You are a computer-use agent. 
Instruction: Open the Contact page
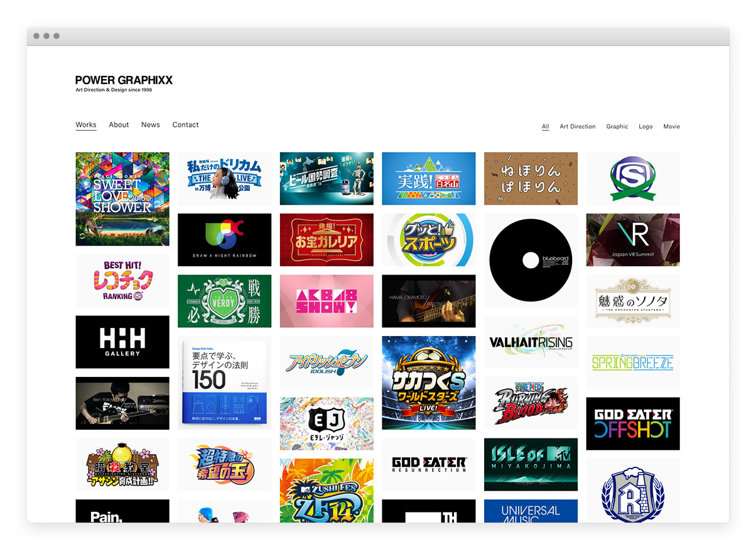coord(185,124)
